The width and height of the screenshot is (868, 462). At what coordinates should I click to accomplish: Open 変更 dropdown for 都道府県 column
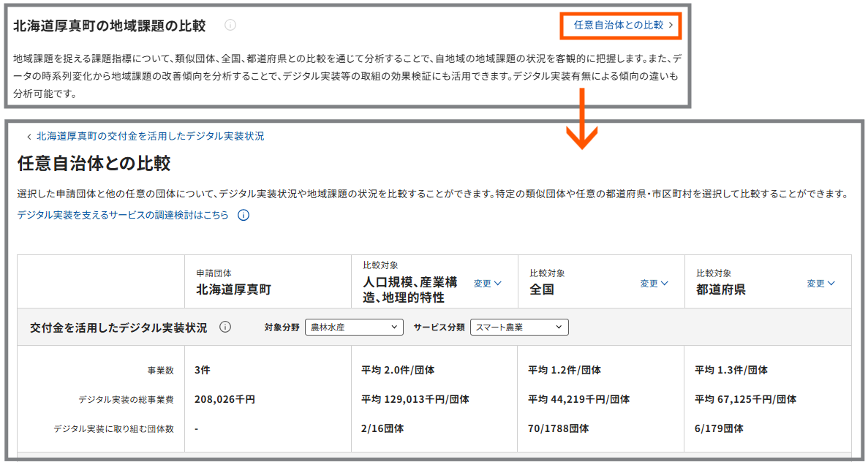coord(822,281)
